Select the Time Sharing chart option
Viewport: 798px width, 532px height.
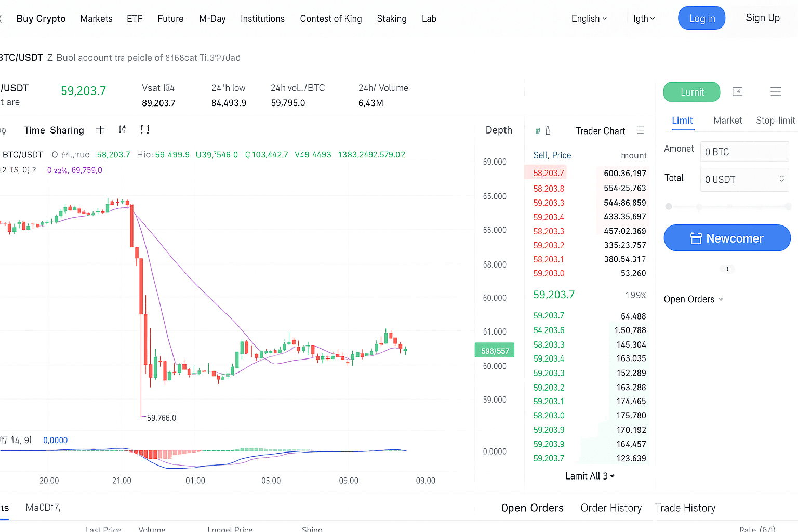tap(54, 130)
